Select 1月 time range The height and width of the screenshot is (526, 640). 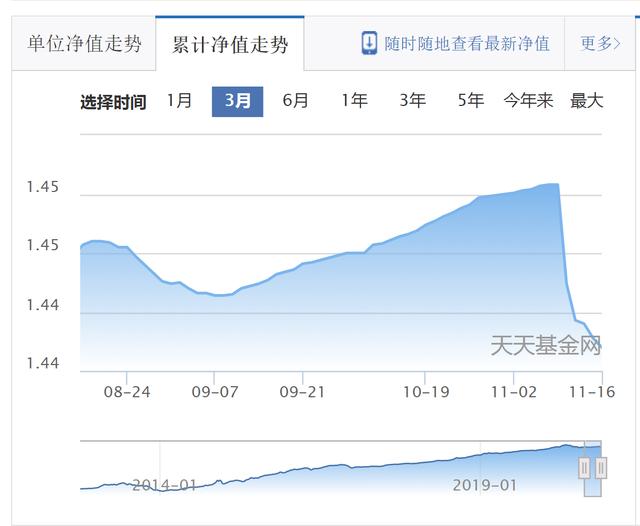[179, 101]
